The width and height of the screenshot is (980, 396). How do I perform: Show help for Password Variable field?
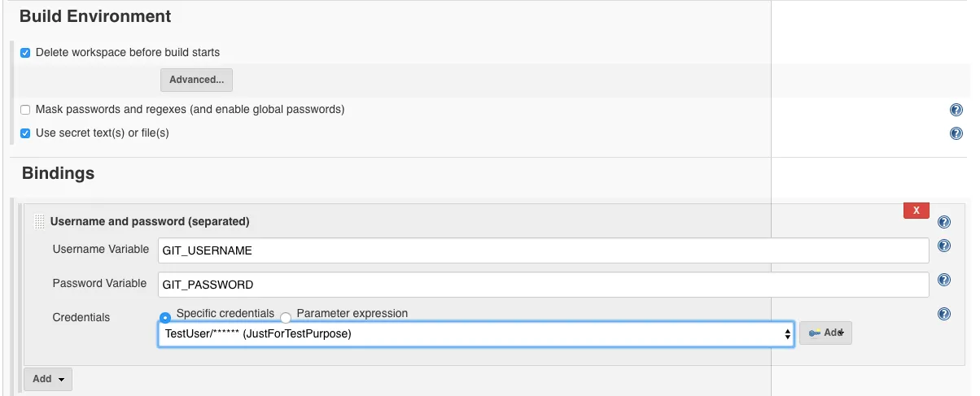click(944, 280)
